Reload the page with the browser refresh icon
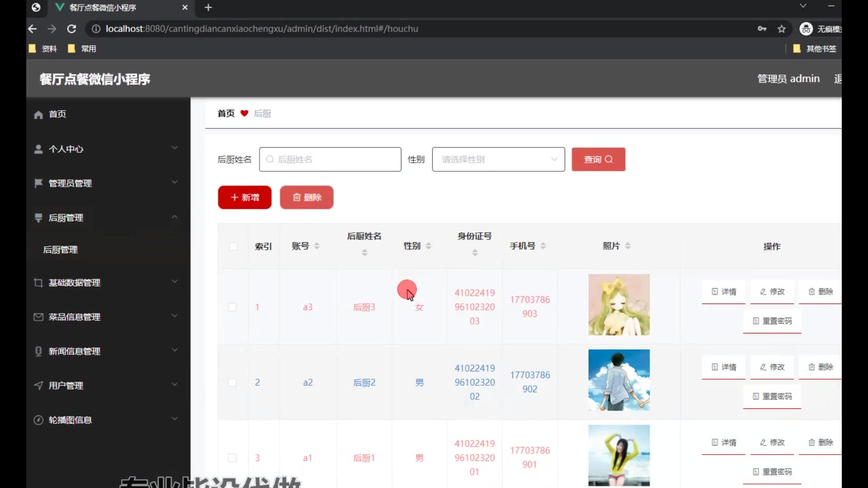868x488 pixels. [x=71, y=29]
